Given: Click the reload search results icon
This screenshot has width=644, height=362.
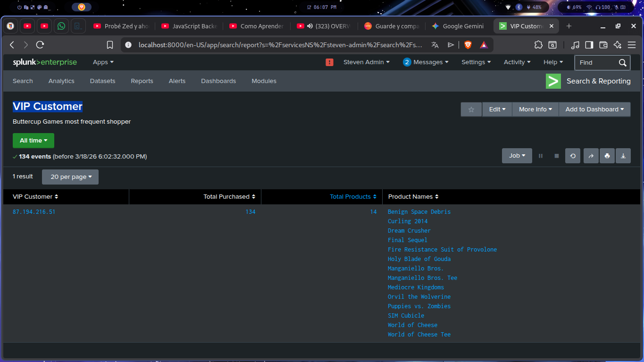Looking at the screenshot, I should (573, 156).
